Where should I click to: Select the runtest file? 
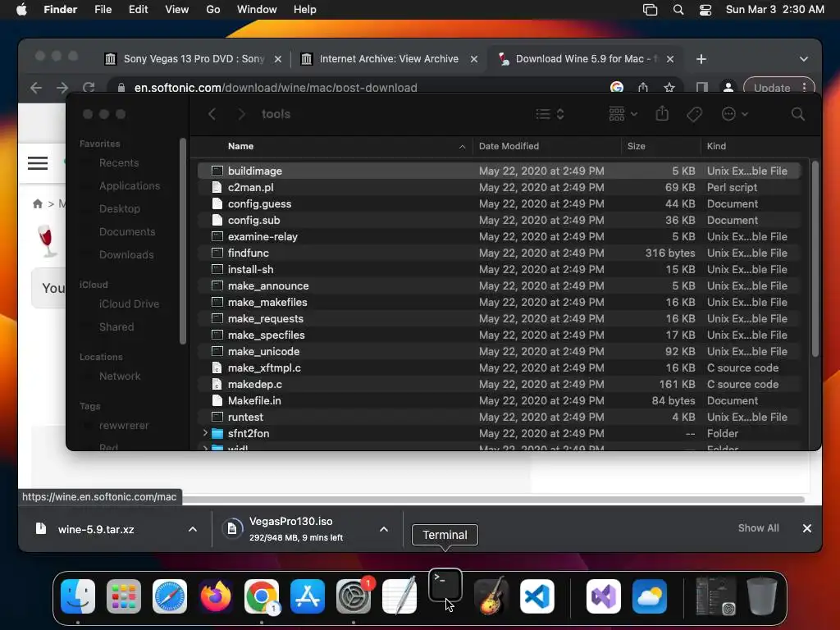499,417
